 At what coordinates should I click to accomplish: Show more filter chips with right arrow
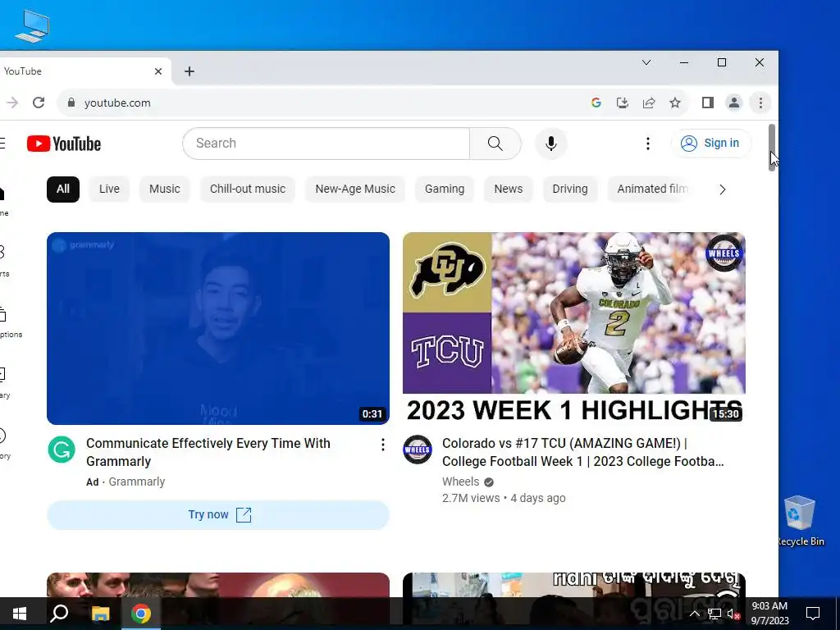tap(722, 189)
